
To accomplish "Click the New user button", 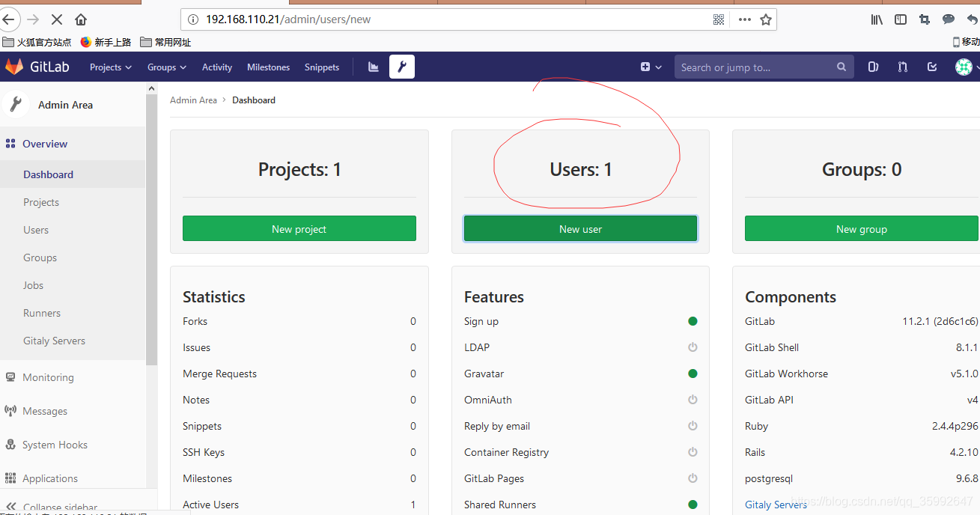I will coord(580,228).
